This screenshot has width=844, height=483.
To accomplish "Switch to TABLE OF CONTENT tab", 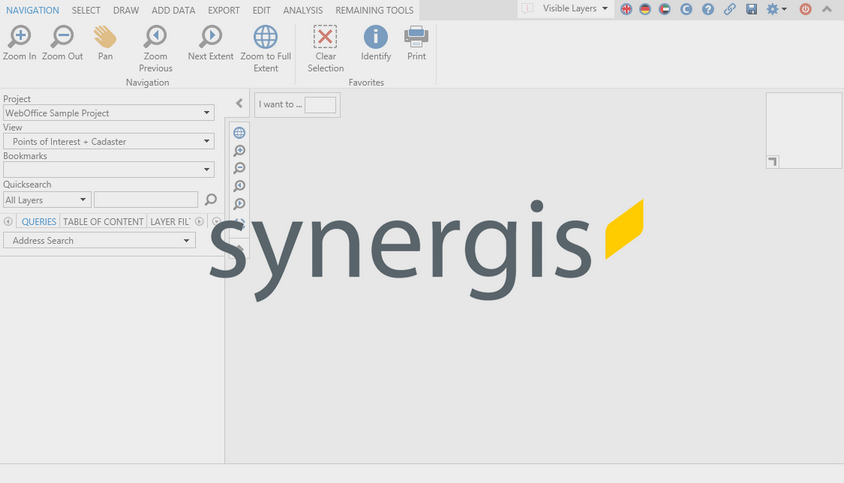I will click(x=103, y=221).
